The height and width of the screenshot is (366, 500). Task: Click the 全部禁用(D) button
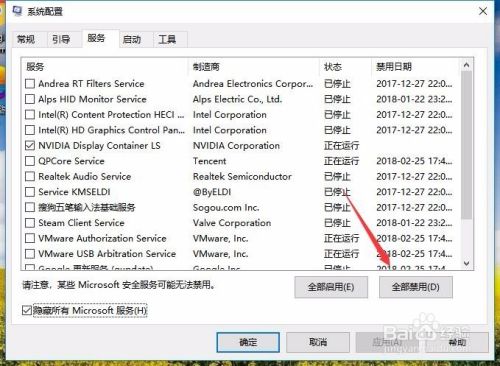(x=416, y=287)
